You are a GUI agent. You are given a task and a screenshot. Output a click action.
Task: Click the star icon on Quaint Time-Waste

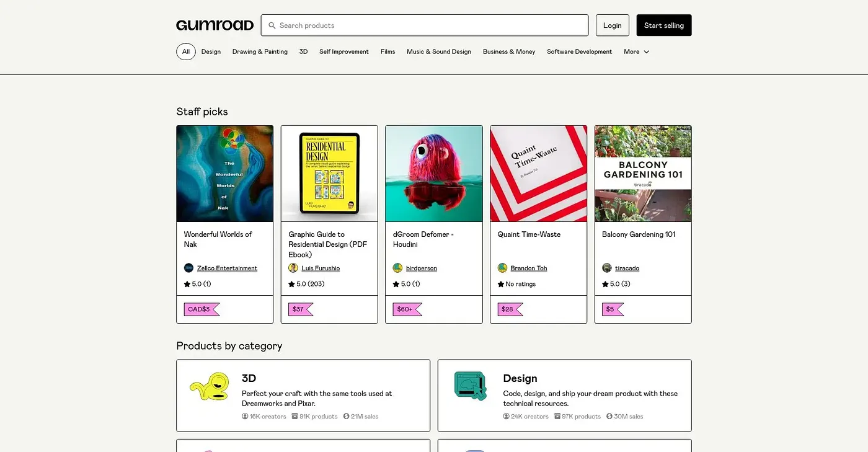click(x=501, y=284)
